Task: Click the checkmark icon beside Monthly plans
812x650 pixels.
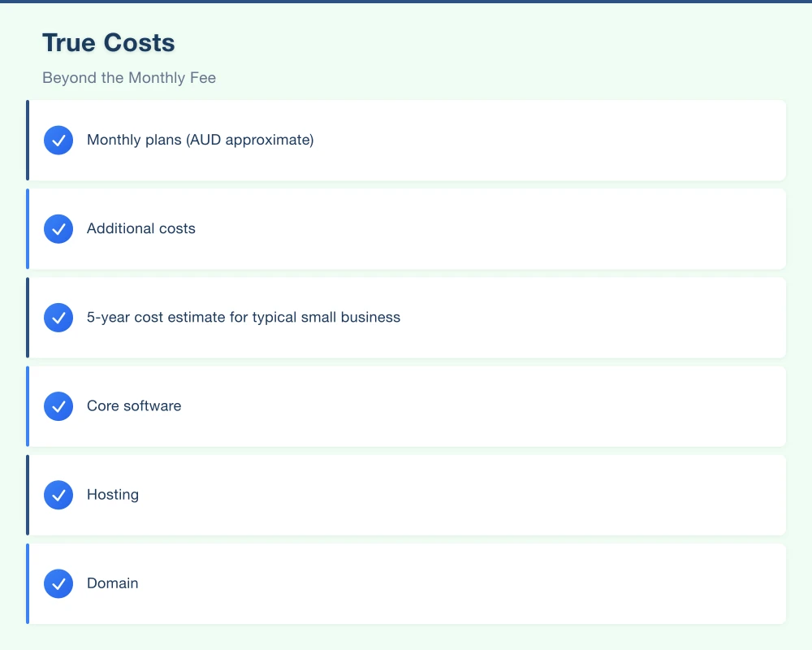Action: tap(58, 141)
